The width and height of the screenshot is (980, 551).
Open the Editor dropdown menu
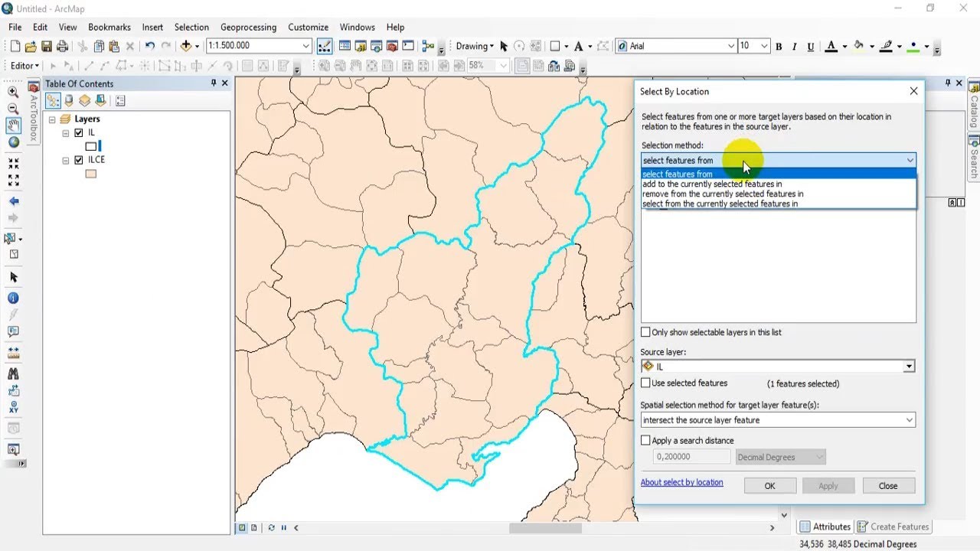(x=24, y=66)
